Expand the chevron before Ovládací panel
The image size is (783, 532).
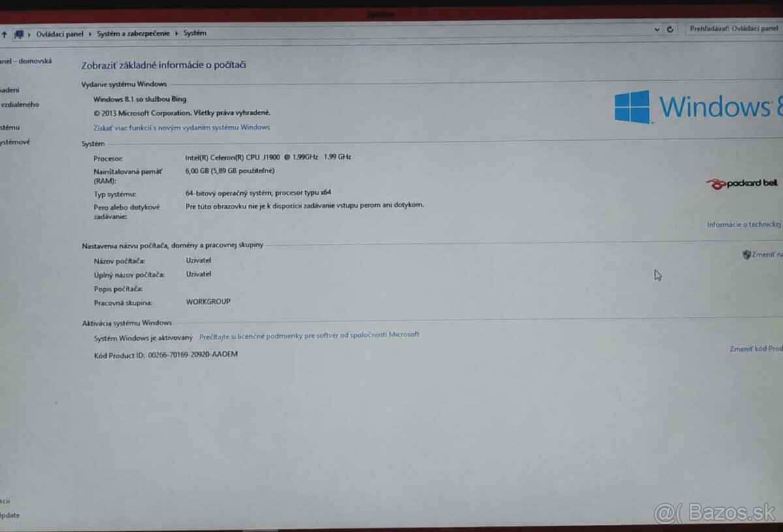point(30,34)
